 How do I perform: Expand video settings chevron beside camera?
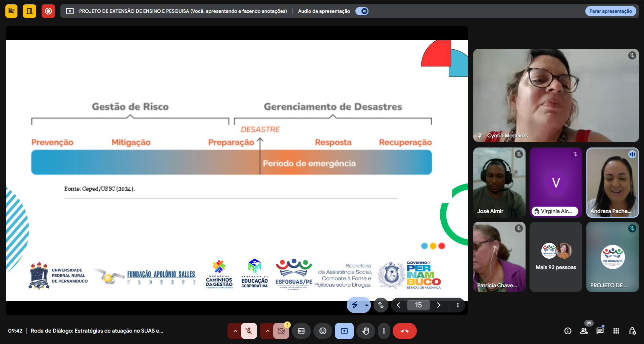[x=267, y=331]
